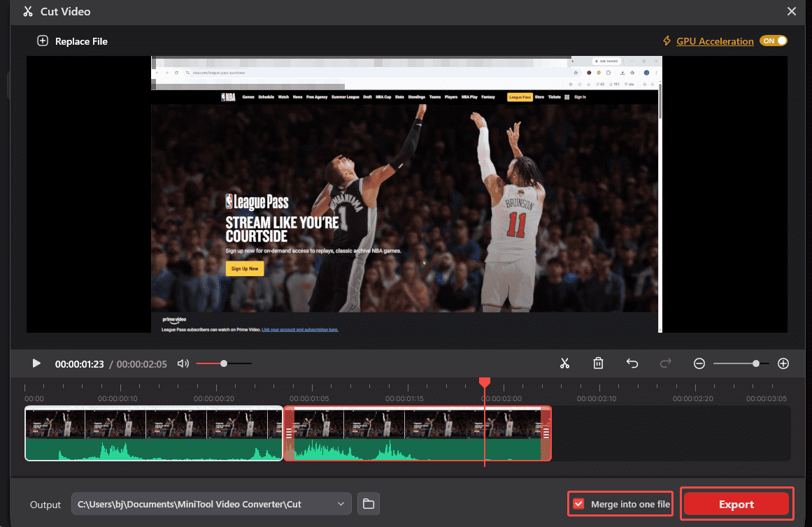The image size is (812, 527).
Task: Redo the last action
Action: coord(665,363)
